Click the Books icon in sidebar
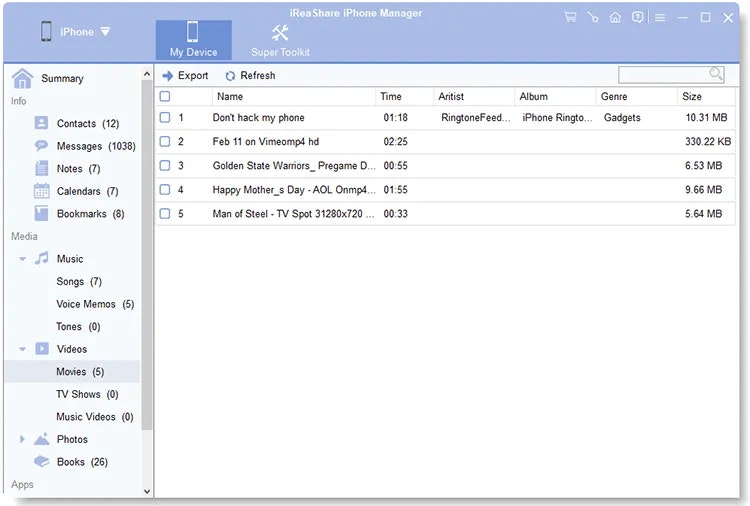750x506 pixels. coord(42,462)
